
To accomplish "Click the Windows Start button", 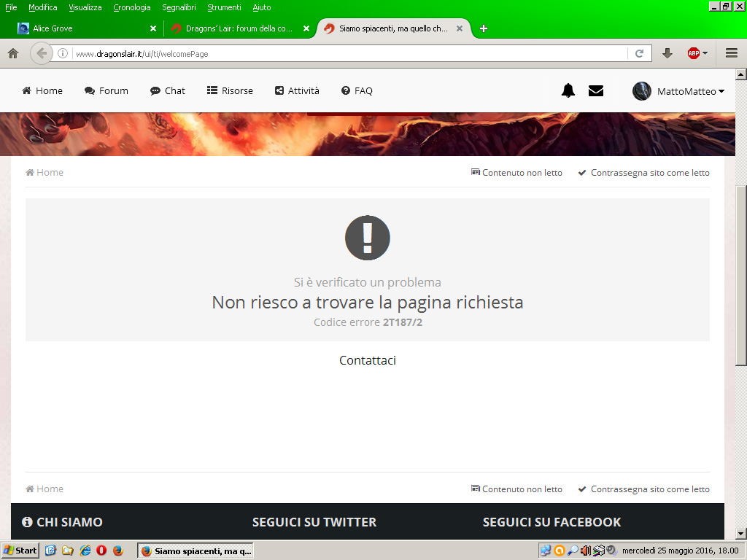I will pos(20,551).
